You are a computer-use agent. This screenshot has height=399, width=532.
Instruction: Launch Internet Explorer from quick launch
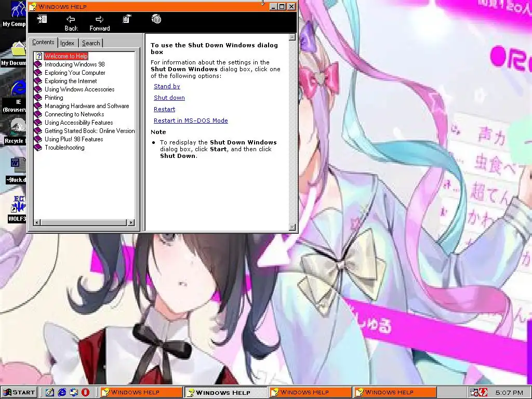(62, 392)
